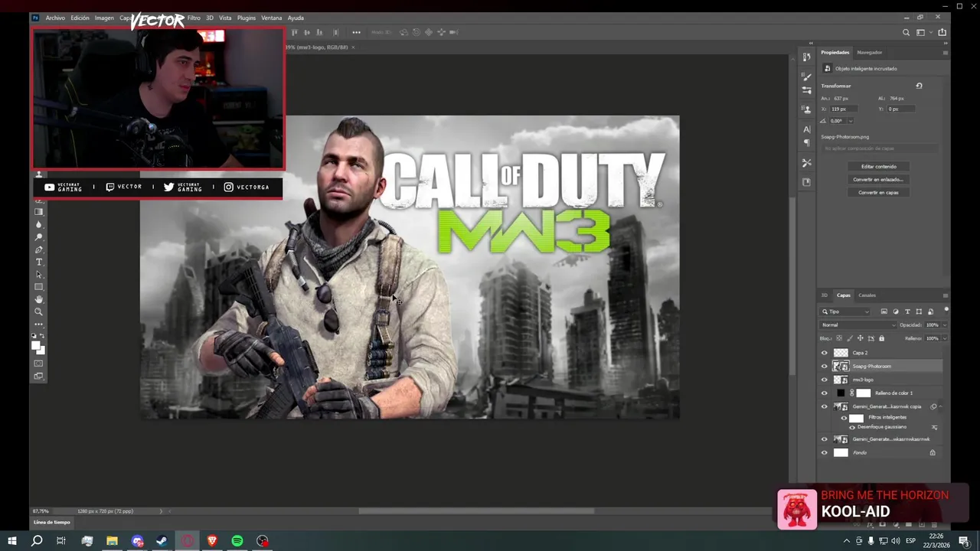Filter layers by shape layers icon
The image size is (980, 551).
919,311
